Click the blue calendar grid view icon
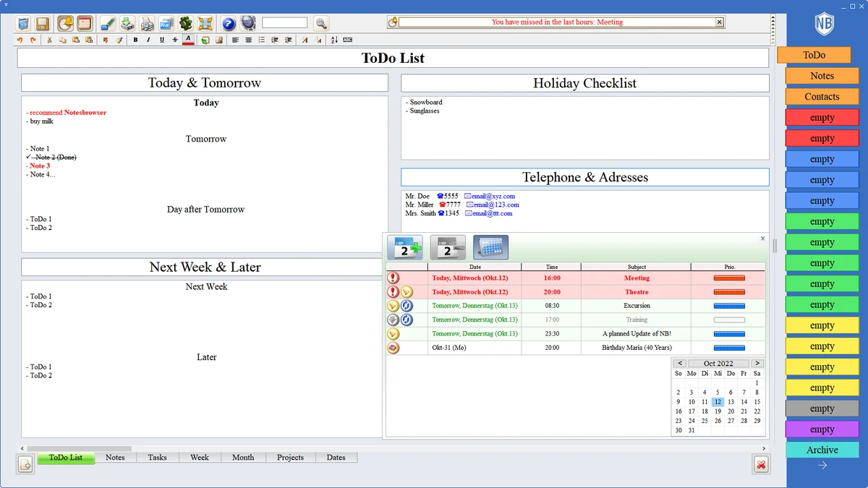The height and width of the screenshot is (488, 868). tap(491, 247)
